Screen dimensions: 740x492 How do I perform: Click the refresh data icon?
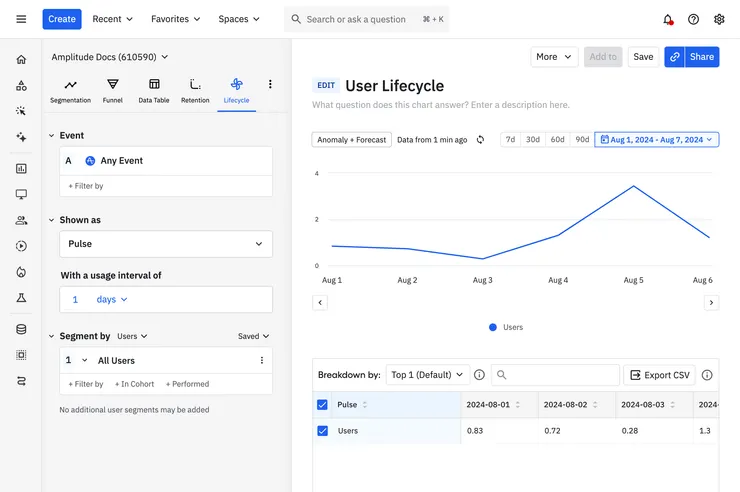[x=481, y=140]
